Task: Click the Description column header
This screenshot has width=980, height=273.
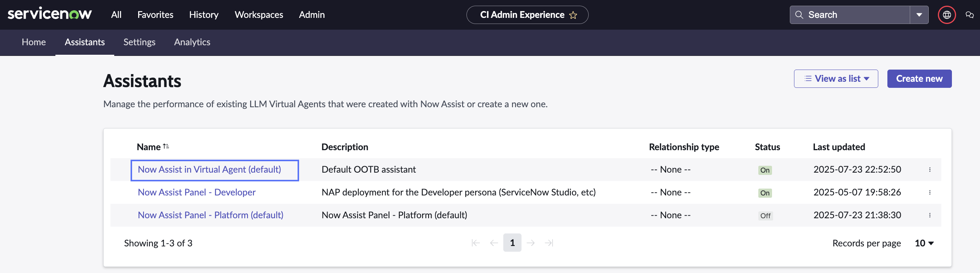Action: [x=345, y=147]
